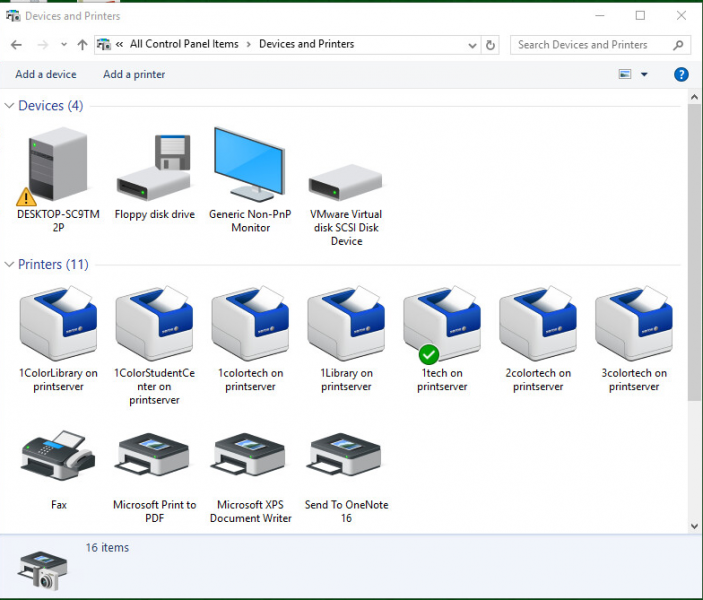Image resolution: width=703 pixels, height=600 pixels.
Task: Open the view options dropdown arrow
Action: coord(644,74)
